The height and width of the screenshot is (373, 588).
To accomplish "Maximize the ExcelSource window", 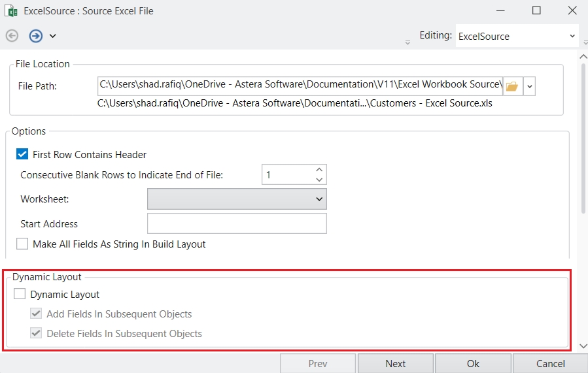I will (x=536, y=10).
